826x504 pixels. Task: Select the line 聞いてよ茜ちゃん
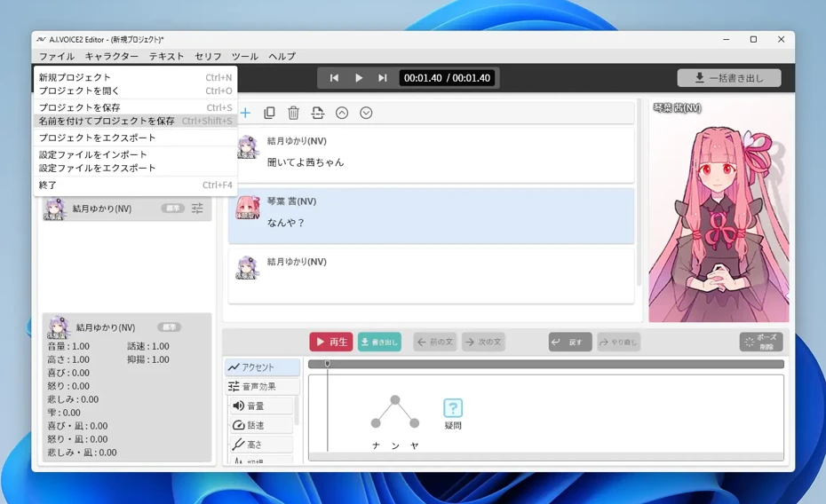point(432,155)
